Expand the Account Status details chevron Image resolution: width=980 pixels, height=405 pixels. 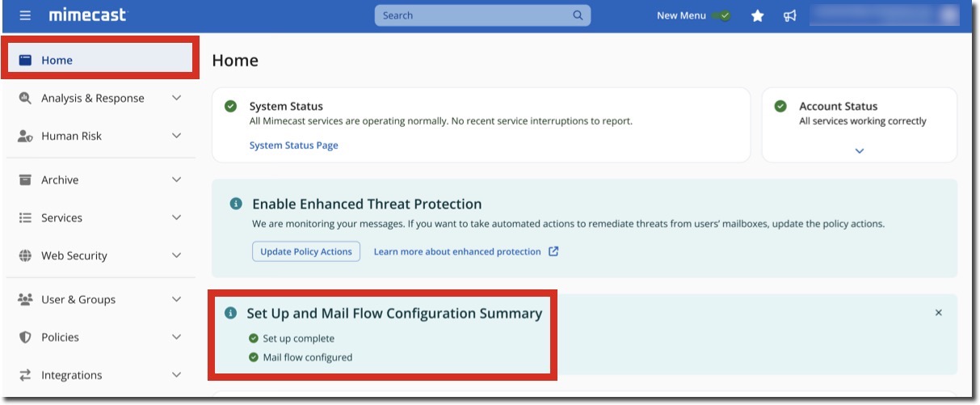(x=860, y=151)
